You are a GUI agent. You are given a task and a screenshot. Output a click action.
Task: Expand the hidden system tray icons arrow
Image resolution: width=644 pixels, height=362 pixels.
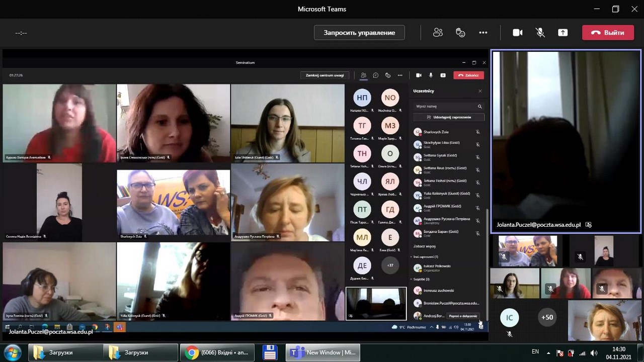coord(549,353)
